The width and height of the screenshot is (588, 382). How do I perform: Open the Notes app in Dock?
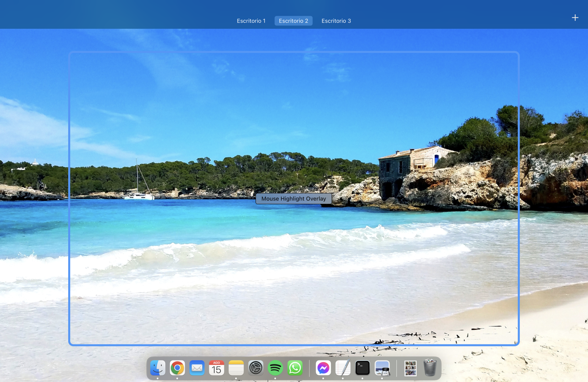tap(236, 368)
